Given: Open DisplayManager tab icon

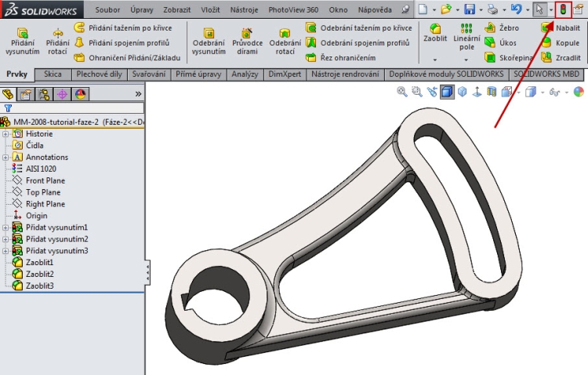Looking at the screenshot, I should tap(80, 94).
